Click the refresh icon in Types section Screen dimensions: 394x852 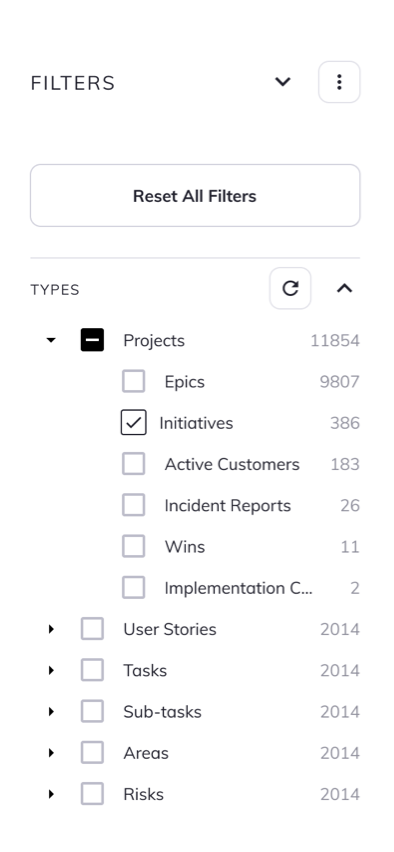(290, 288)
